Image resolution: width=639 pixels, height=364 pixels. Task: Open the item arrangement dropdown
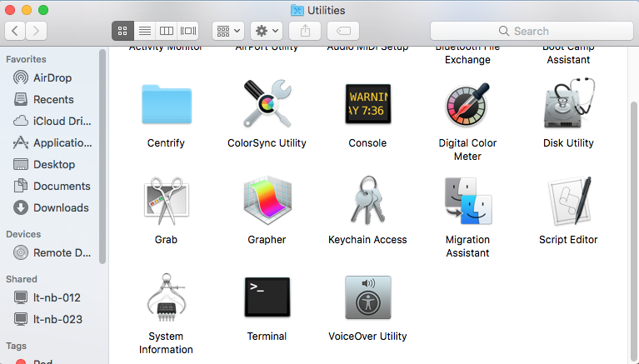(x=228, y=31)
